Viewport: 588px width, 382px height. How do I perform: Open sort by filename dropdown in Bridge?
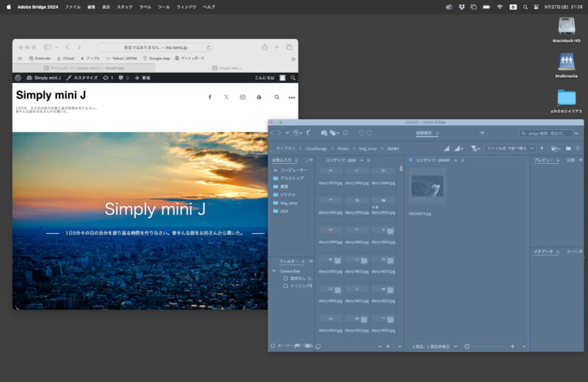click(510, 148)
